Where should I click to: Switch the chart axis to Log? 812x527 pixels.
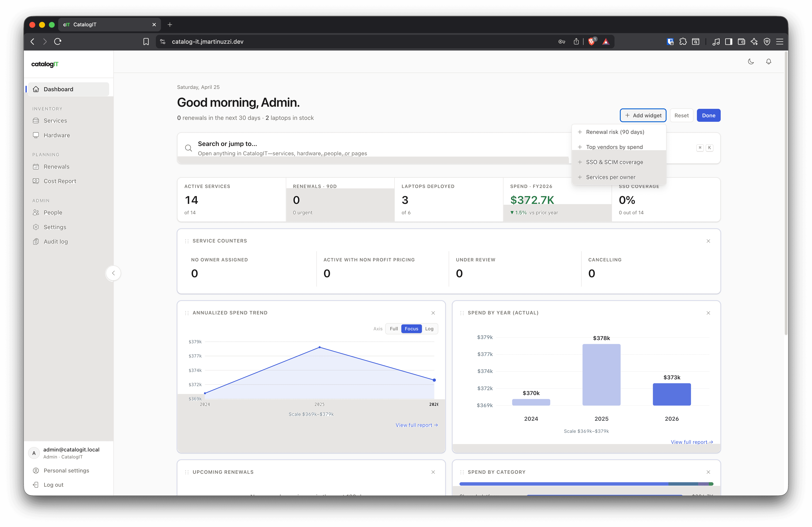429,329
